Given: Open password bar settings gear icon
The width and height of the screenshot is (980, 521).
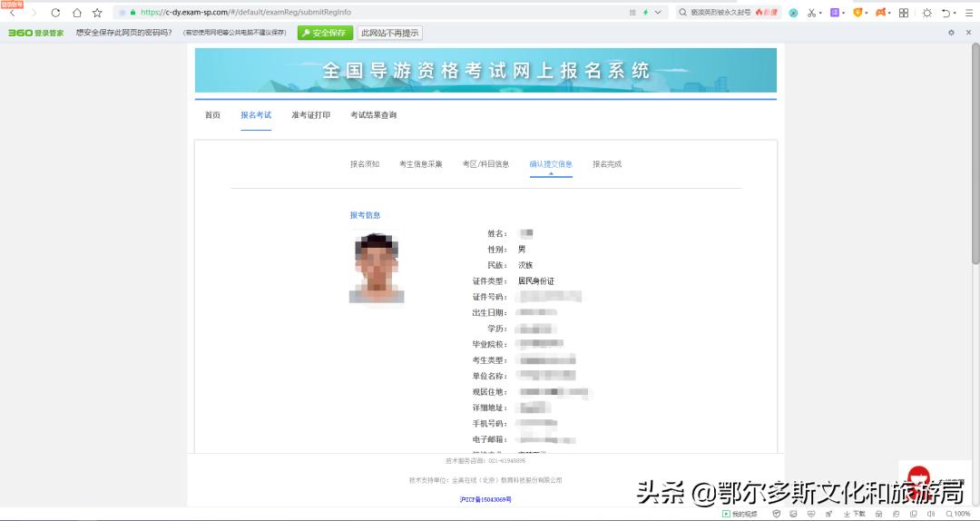Looking at the screenshot, I should 951,33.
